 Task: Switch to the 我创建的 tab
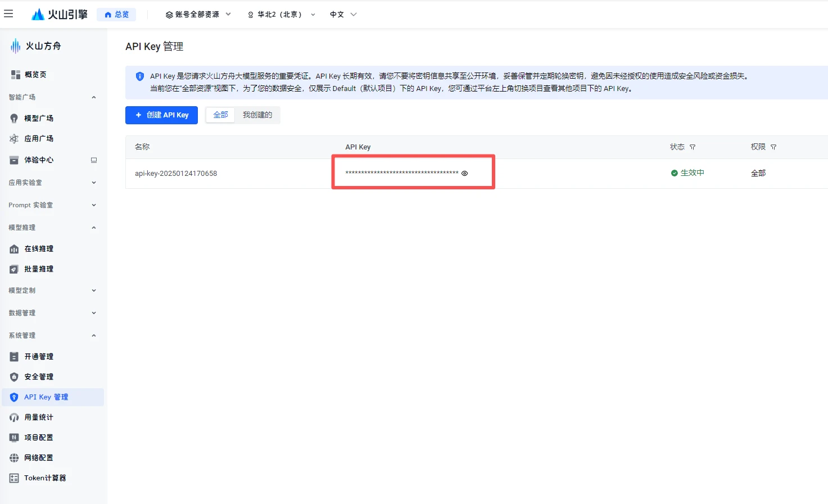tap(257, 115)
